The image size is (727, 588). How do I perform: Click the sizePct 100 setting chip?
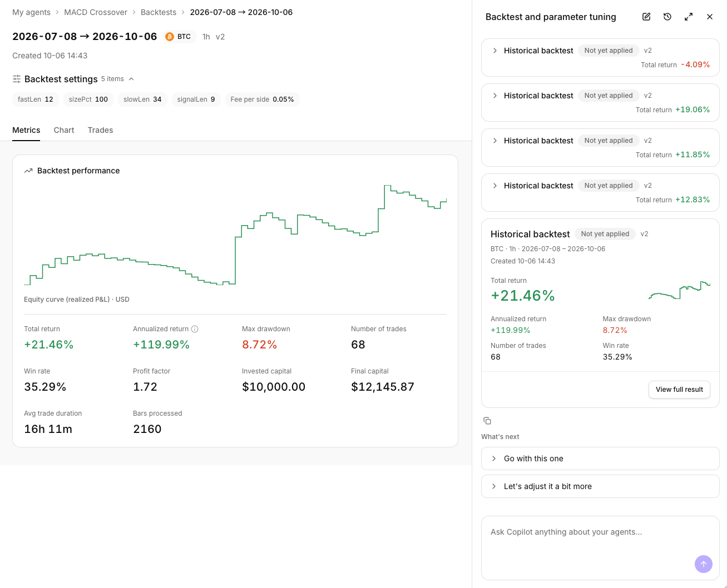point(88,99)
